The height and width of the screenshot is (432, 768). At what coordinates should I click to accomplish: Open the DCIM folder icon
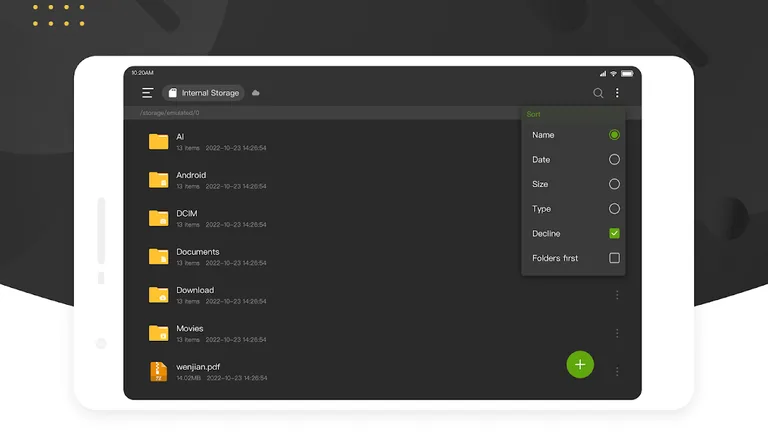tap(159, 218)
